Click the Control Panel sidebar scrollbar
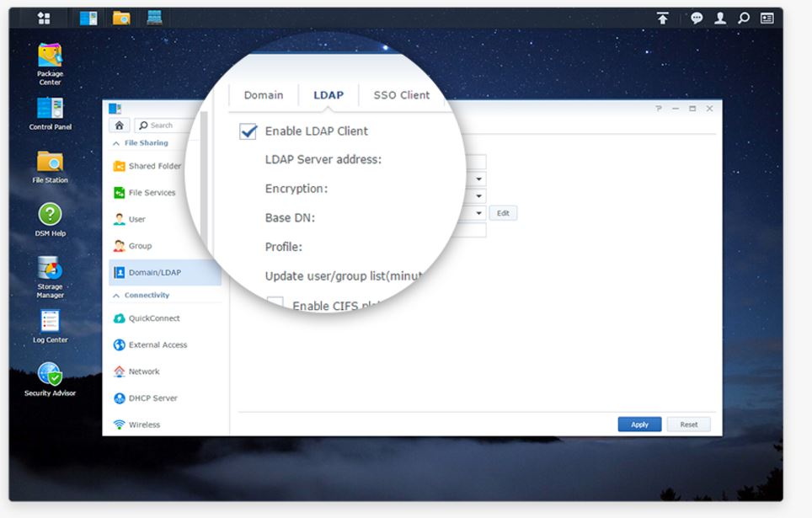 [204, 181]
